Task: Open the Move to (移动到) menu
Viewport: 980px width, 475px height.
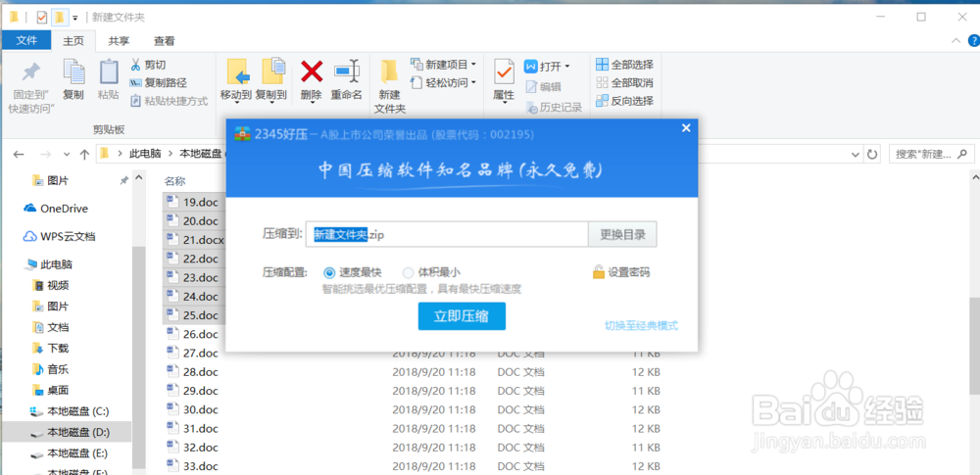Action: coord(235,80)
